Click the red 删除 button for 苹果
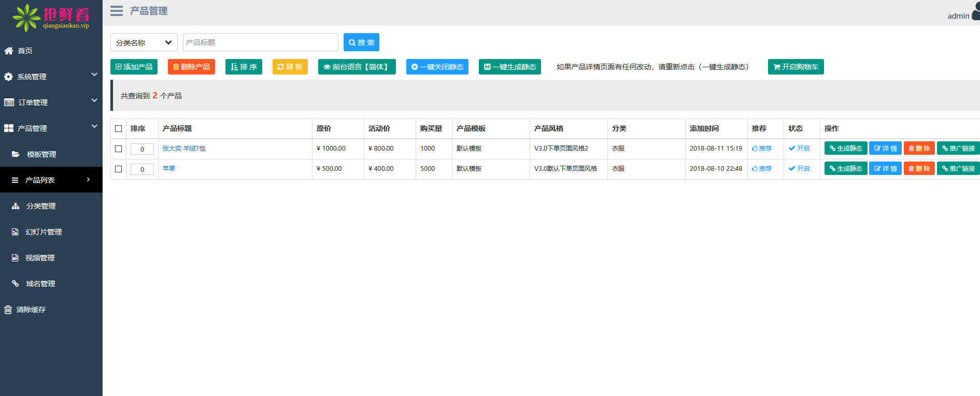980x396 pixels. [x=919, y=169]
